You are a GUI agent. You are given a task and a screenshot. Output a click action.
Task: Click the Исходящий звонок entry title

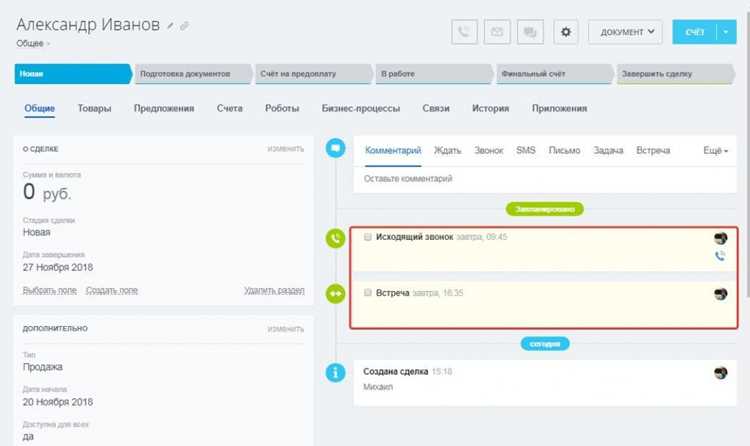pos(414,237)
